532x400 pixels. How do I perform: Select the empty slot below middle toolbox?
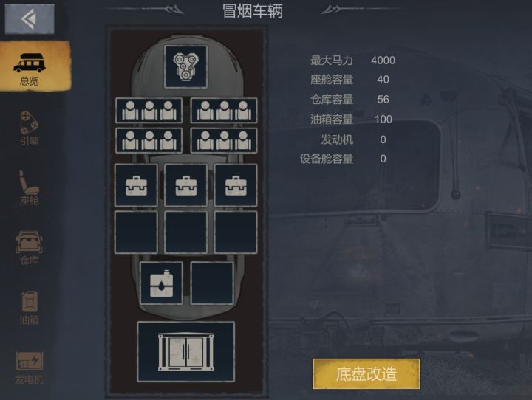click(185, 232)
